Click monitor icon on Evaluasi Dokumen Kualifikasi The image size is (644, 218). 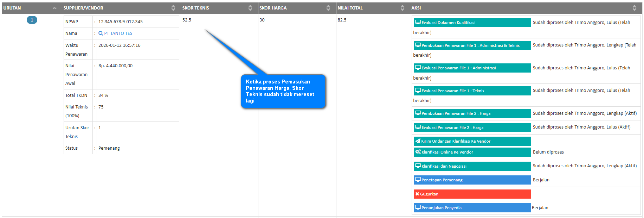click(418, 22)
